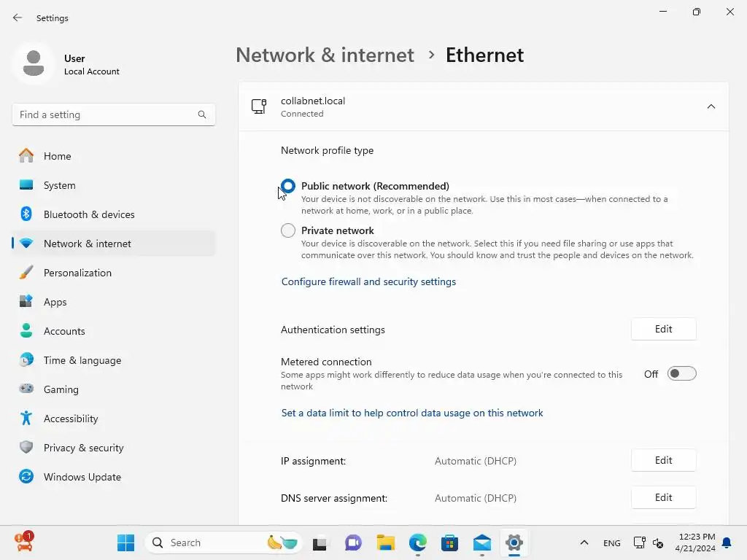Select Public network (Recommended) radio button
Viewport: 747px width, 560px height.
(287, 186)
